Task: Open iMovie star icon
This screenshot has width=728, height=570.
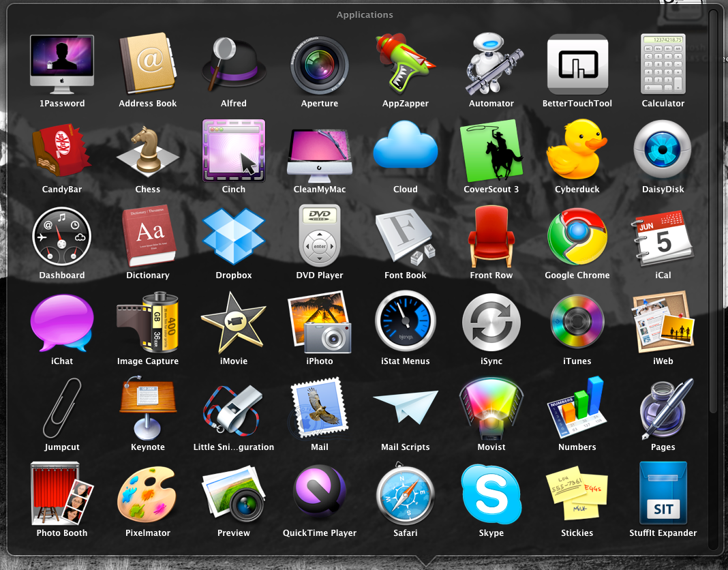Action: (x=234, y=322)
